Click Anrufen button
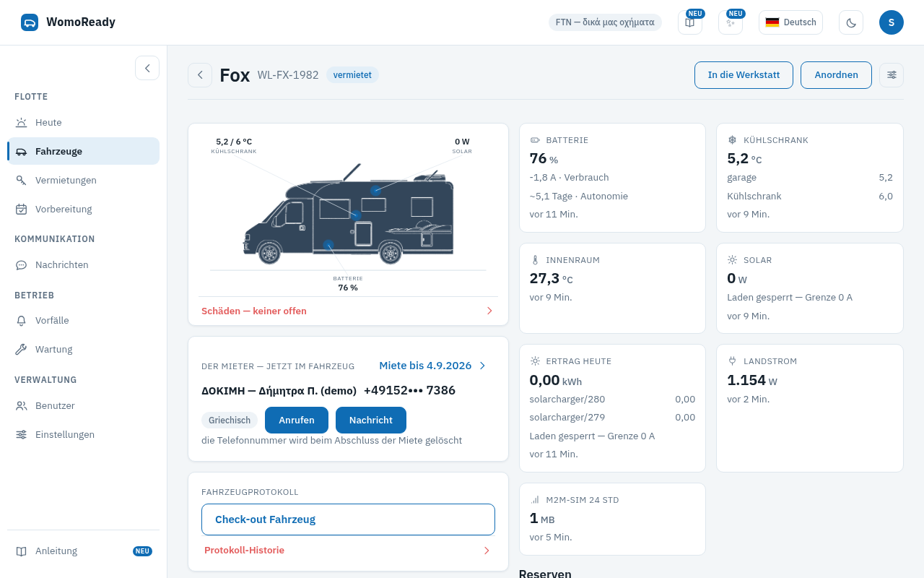The image size is (924, 578). click(297, 420)
